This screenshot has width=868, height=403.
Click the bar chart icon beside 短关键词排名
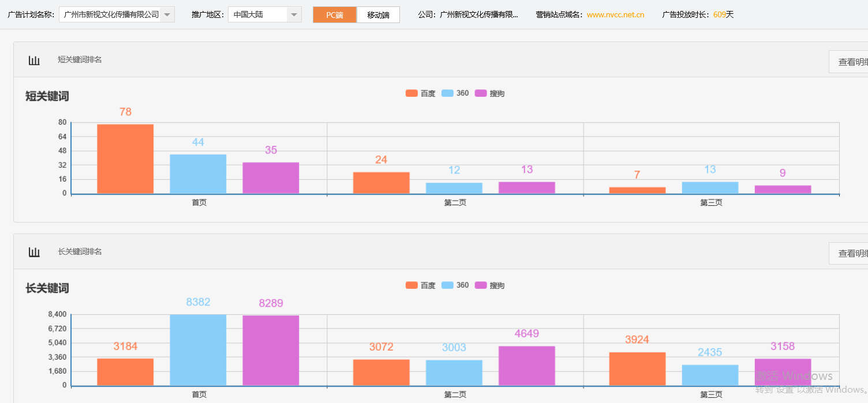[34, 59]
